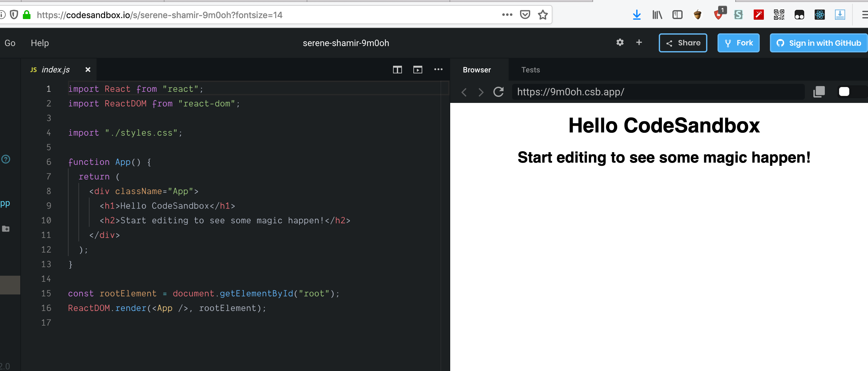868x371 pixels.
Task: Close the index.js tab
Action: [88, 70]
